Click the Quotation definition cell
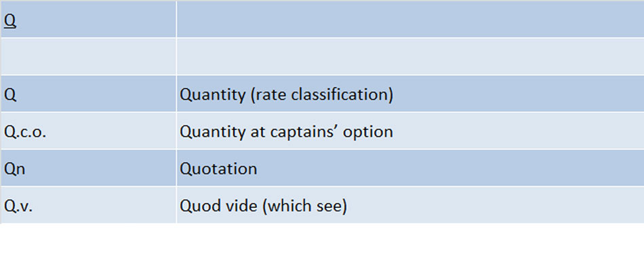Screen dimensions: 644x256 [x=410, y=168]
